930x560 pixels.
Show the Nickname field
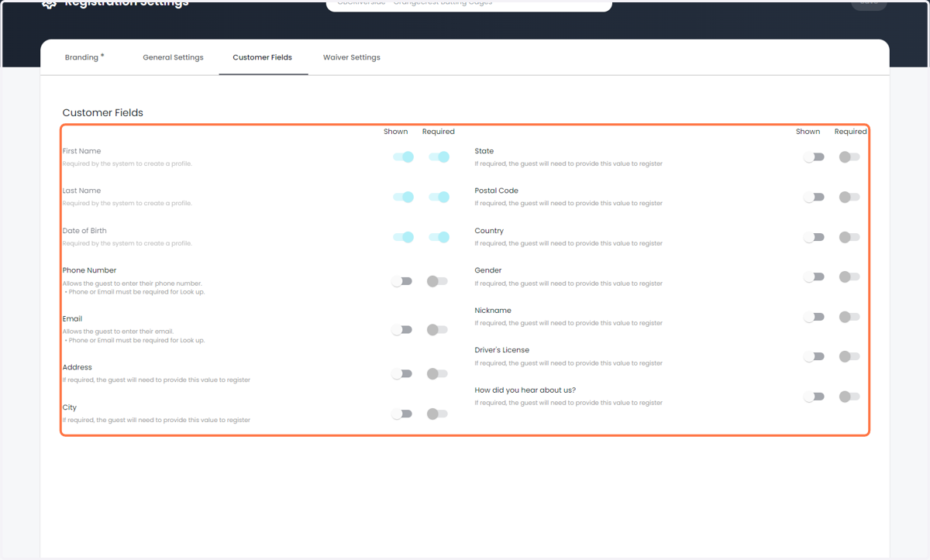814,317
